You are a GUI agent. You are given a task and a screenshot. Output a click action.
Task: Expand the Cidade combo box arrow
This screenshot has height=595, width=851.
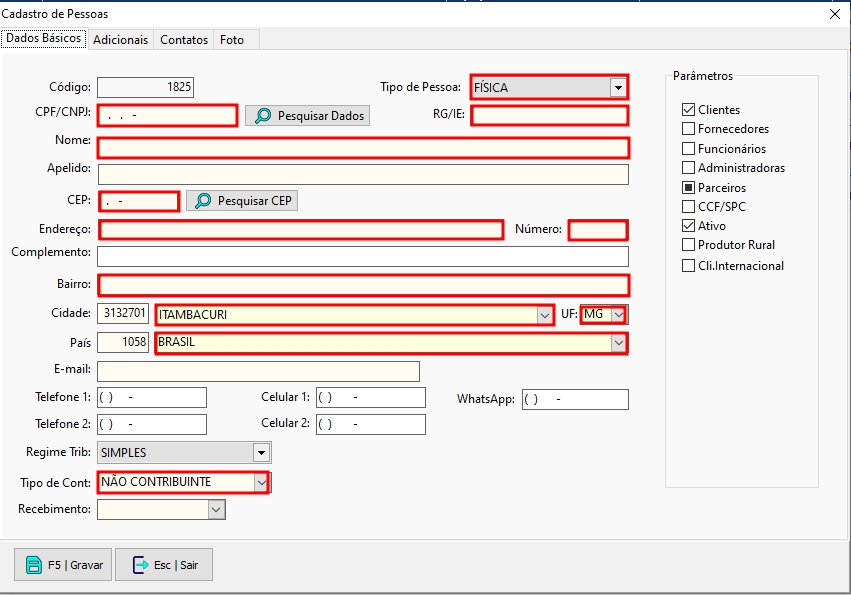pos(545,315)
